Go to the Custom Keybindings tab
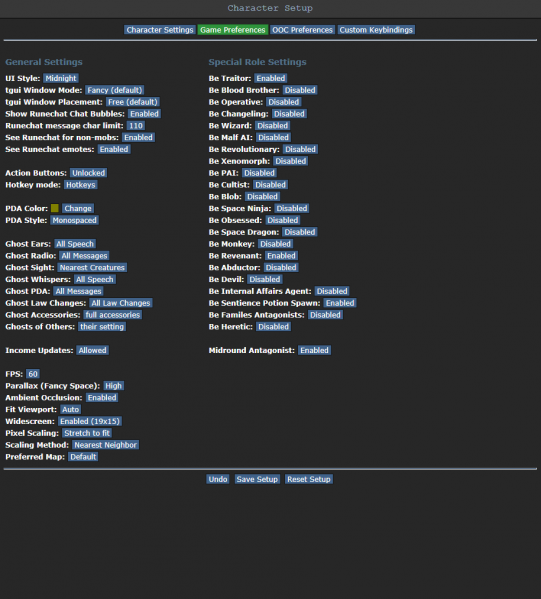Viewport: 541px width, 599px height. tap(376, 30)
